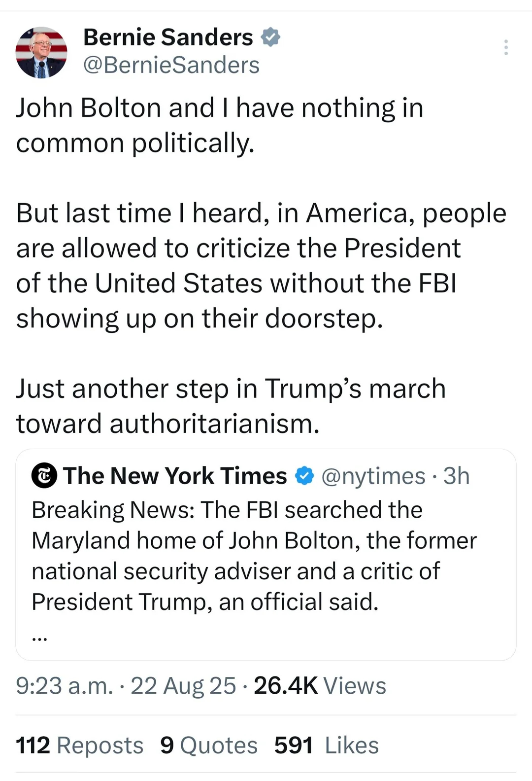Click the @nytimes handle
The image size is (532, 781).
pos(373,476)
